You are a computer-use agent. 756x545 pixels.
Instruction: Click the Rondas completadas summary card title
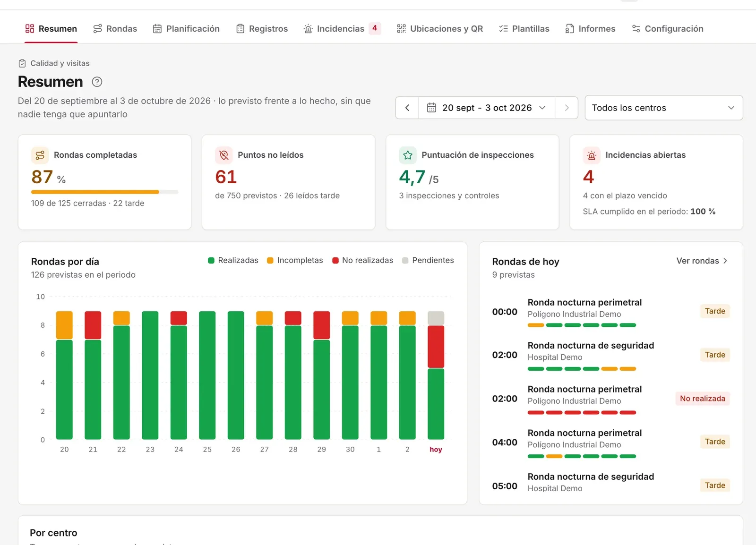tap(95, 155)
